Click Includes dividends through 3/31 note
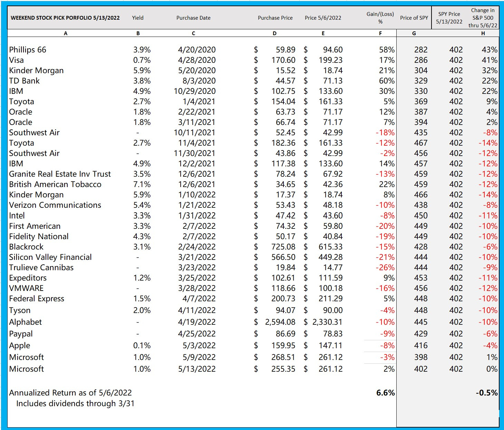This screenshot has height=430, width=504. [x=75, y=403]
